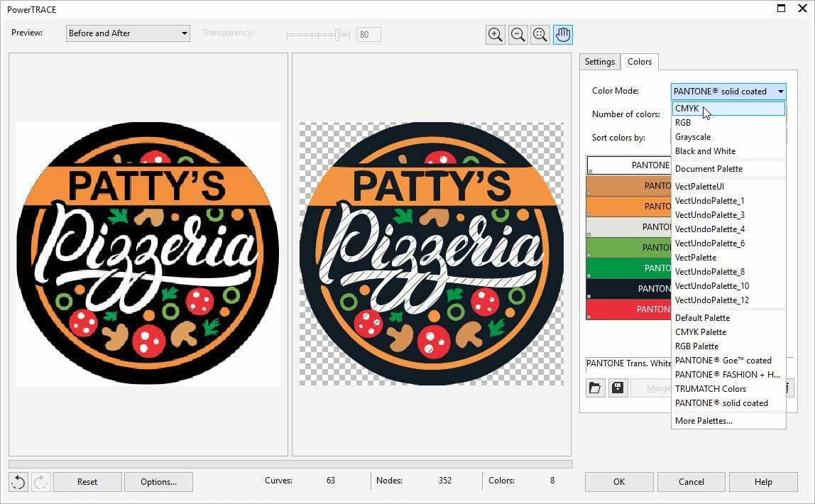Choose VectUndoPalette_8 from the list
The image size is (815, 504).
728,272
